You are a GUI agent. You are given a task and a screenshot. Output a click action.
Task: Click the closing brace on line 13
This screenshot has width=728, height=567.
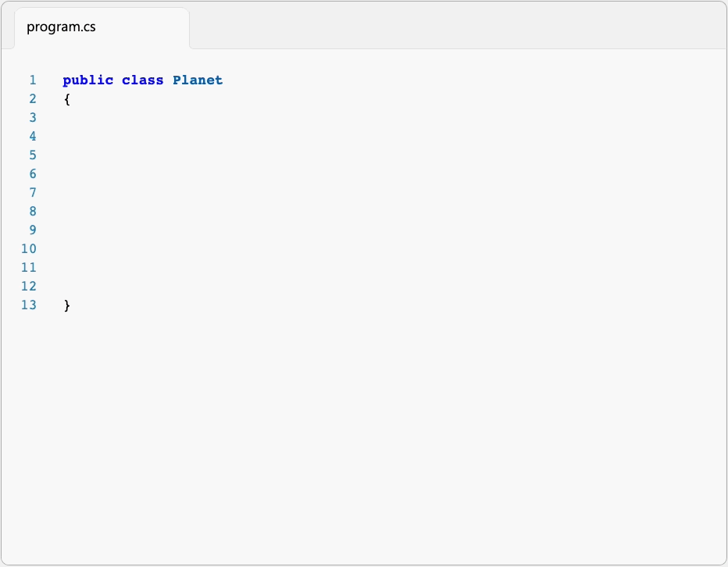click(67, 305)
